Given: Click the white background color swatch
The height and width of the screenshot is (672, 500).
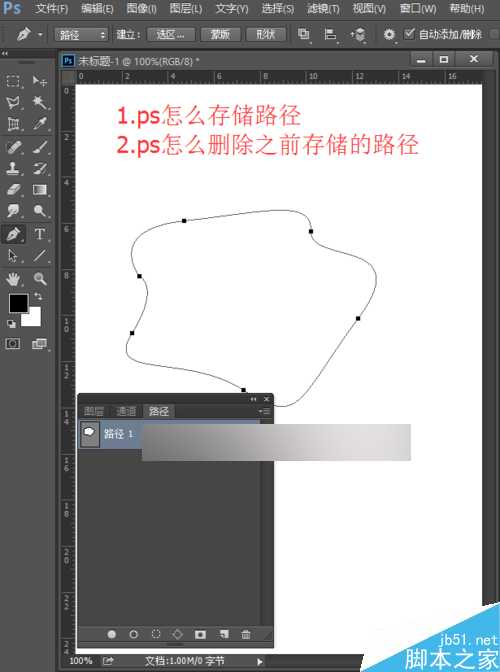Looking at the screenshot, I should coord(34,319).
